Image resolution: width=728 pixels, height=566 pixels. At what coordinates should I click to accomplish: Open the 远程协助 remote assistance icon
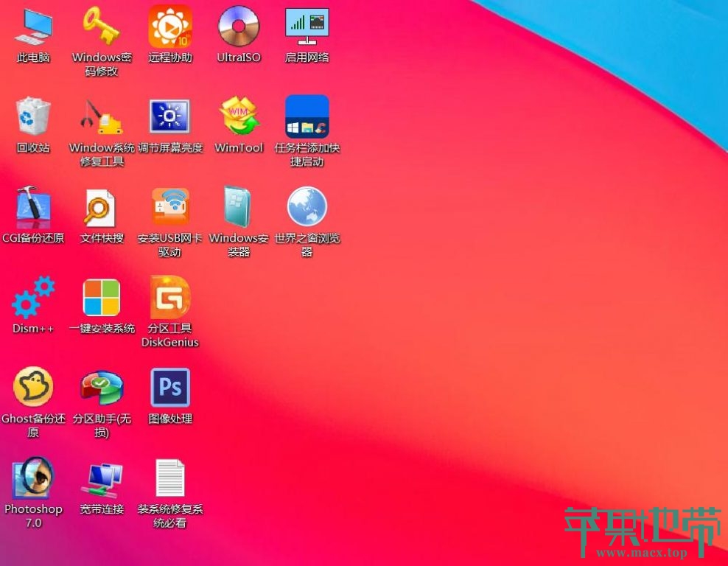click(x=170, y=28)
